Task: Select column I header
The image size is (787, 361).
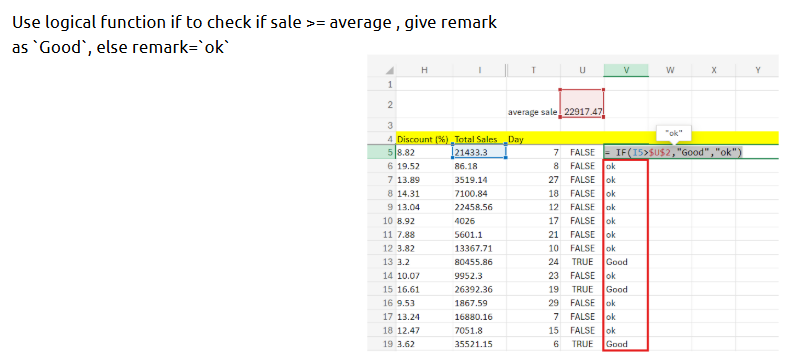Action: tap(479, 70)
